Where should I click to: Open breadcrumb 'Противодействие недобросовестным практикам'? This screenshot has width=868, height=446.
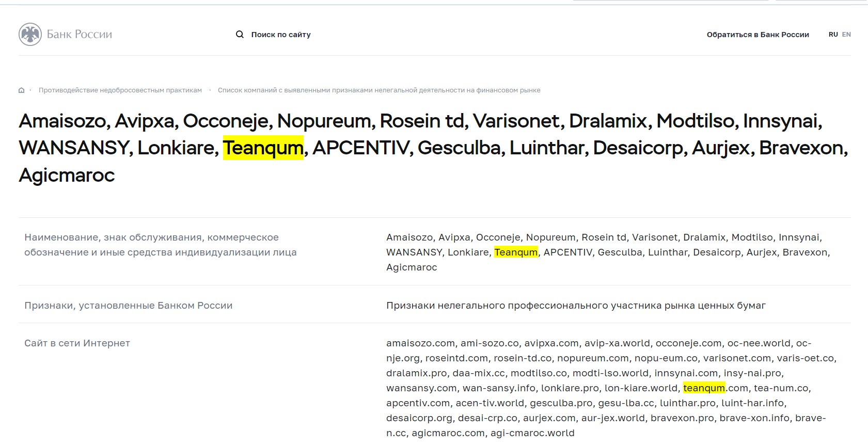tap(120, 90)
